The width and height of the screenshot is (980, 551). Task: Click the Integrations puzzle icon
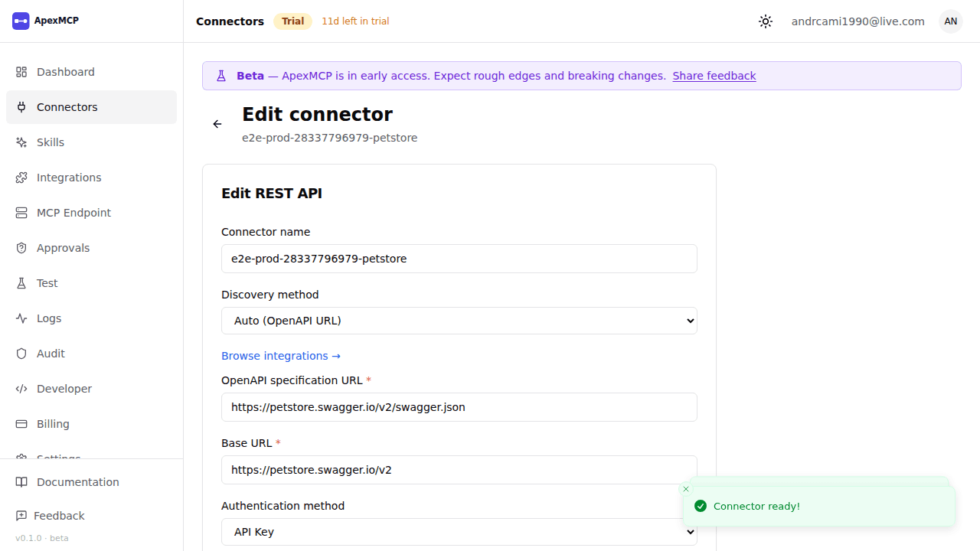[x=21, y=178]
